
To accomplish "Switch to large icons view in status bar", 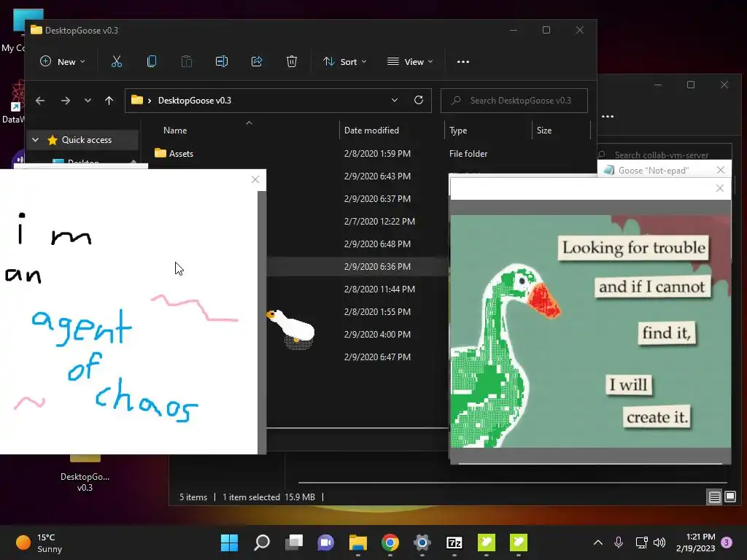I will click(730, 497).
